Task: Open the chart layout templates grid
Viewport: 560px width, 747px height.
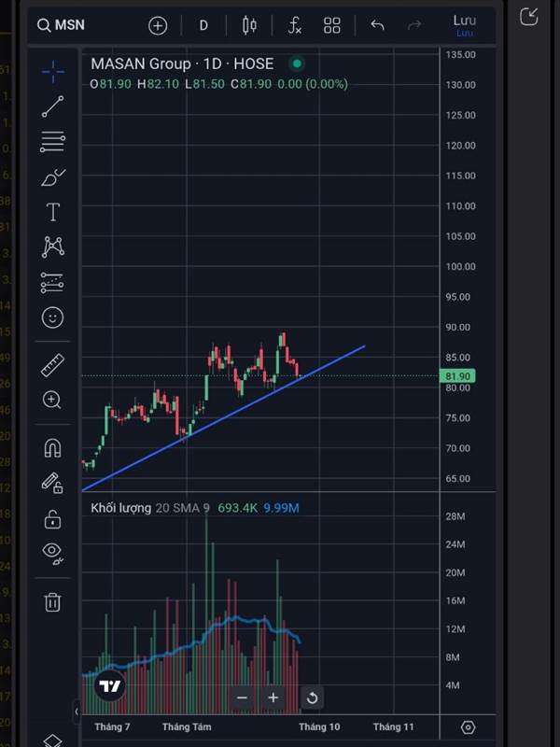Action: 332,26
